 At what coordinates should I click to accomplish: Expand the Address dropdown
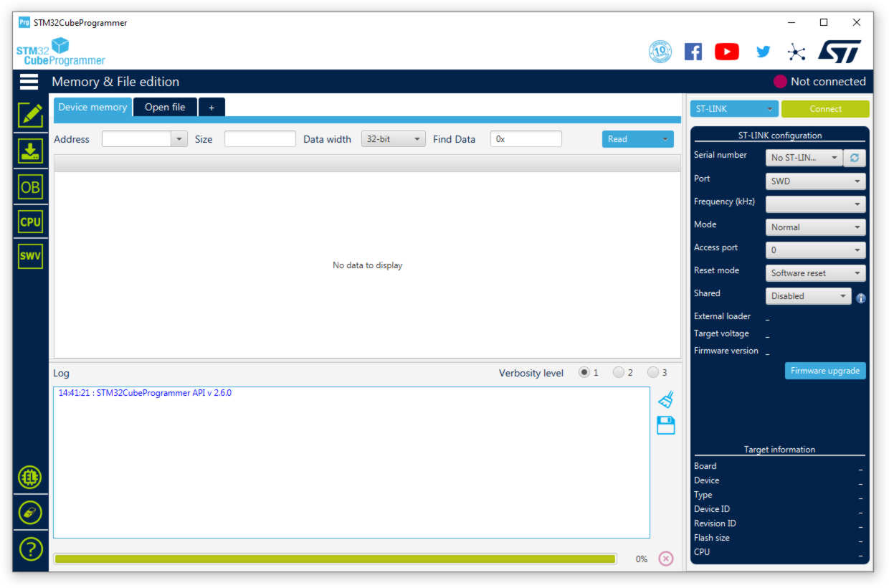coord(179,139)
